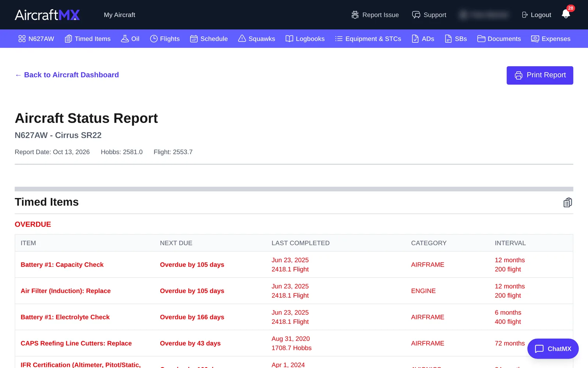Open the N627AW dashboard tab

point(36,39)
